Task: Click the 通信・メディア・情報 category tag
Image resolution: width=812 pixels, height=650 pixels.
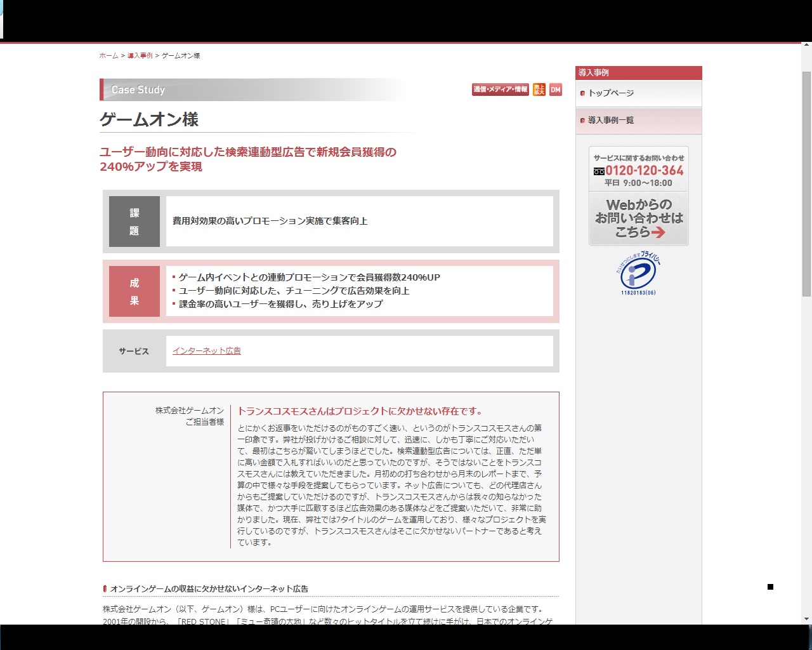Action: [501, 90]
